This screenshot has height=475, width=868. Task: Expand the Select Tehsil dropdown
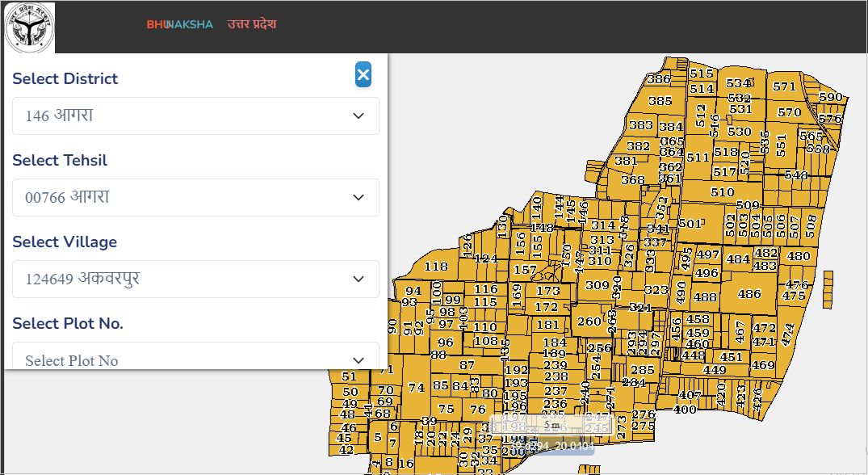(x=195, y=197)
